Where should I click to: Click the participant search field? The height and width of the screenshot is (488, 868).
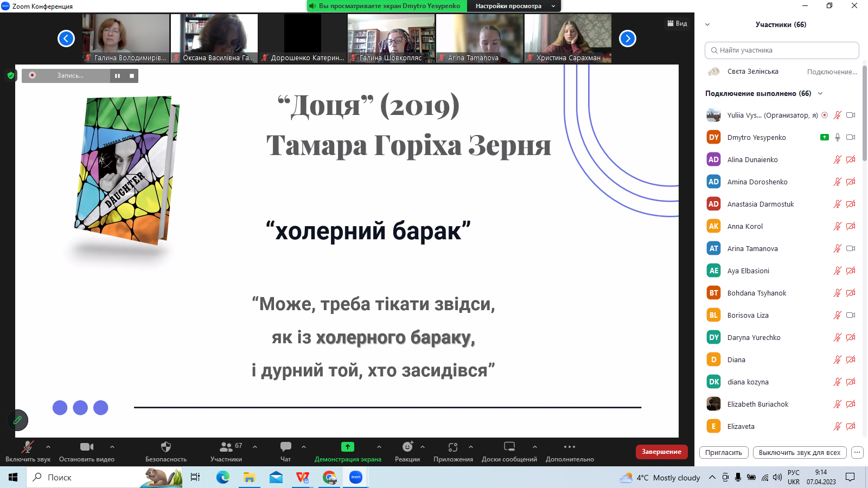click(782, 50)
